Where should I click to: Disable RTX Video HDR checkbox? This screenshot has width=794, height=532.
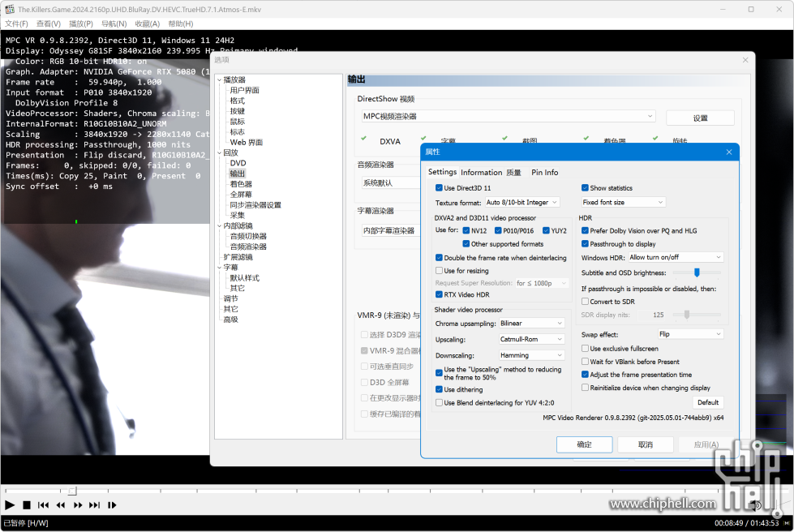tap(439, 294)
